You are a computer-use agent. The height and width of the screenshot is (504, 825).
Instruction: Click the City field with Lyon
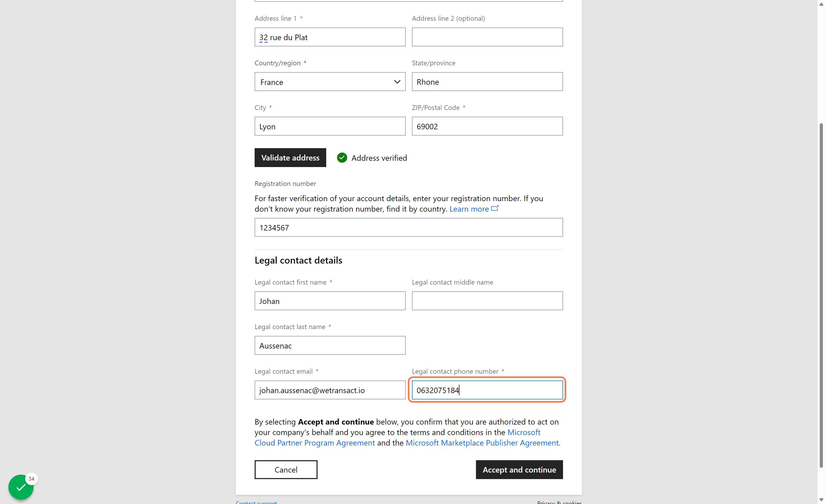click(330, 126)
